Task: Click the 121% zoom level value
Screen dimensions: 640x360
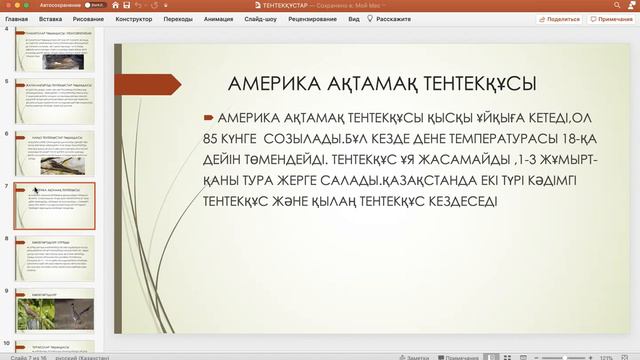Action: pyautogui.click(x=606, y=358)
